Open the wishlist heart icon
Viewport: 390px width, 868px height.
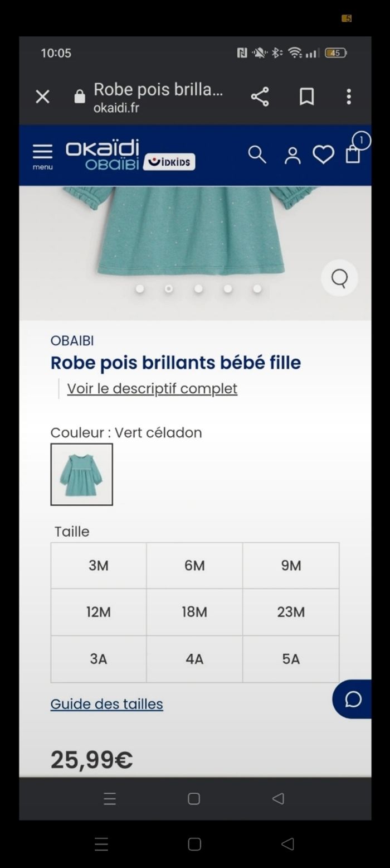click(x=323, y=155)
